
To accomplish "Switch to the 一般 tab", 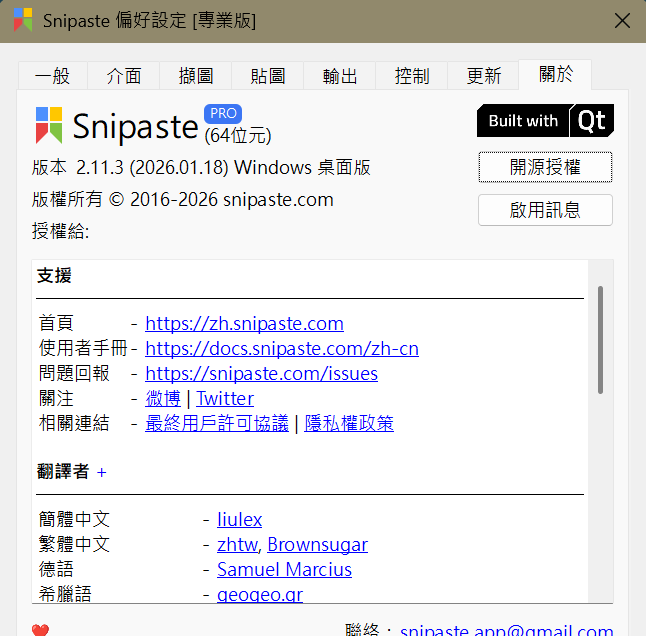I will pos(52,76).
